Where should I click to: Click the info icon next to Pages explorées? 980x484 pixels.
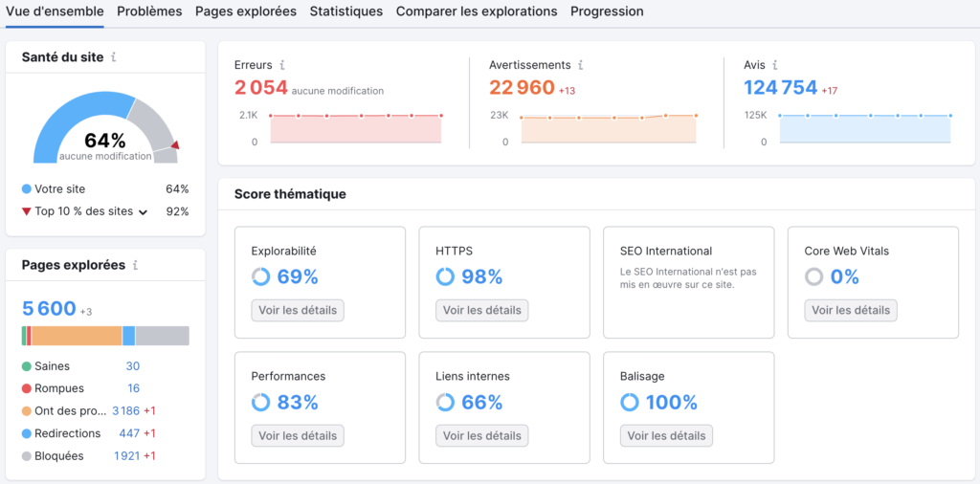[135, 265]
